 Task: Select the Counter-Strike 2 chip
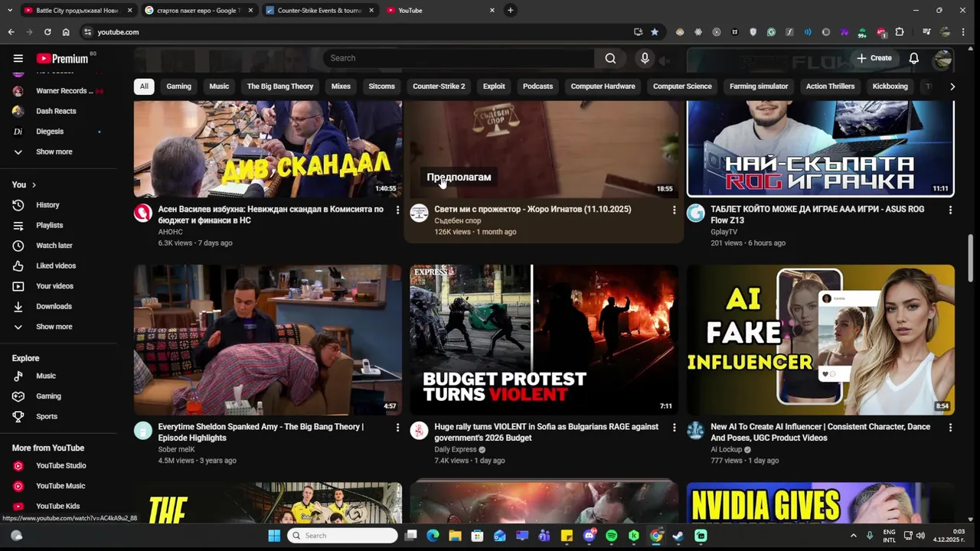point(439,86)
